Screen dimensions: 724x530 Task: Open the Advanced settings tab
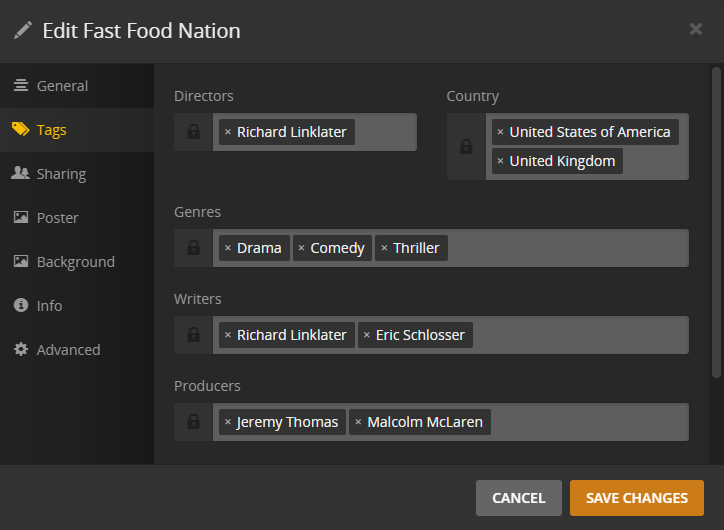pyautogui.click(x=68, y=350)
